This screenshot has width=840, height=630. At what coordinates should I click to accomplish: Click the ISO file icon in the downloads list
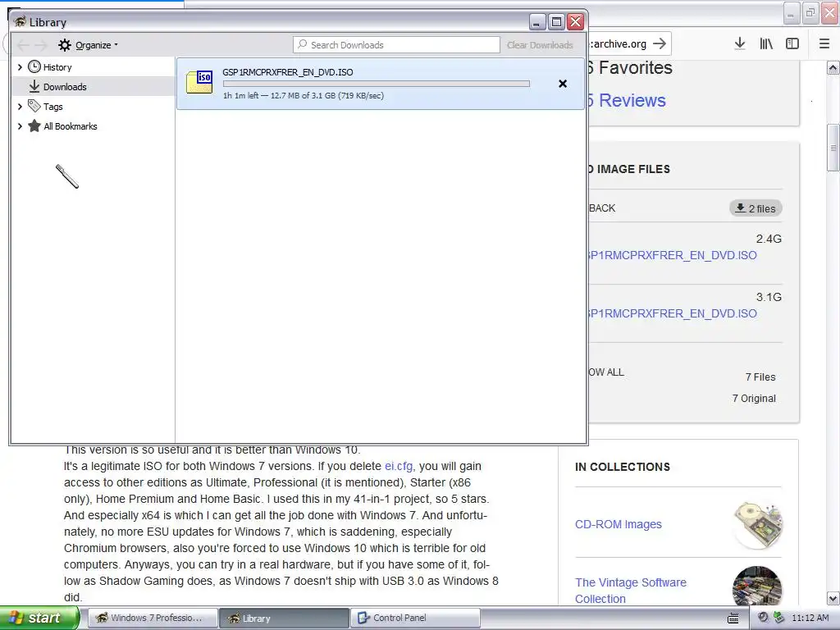click(x=199, y=83)
